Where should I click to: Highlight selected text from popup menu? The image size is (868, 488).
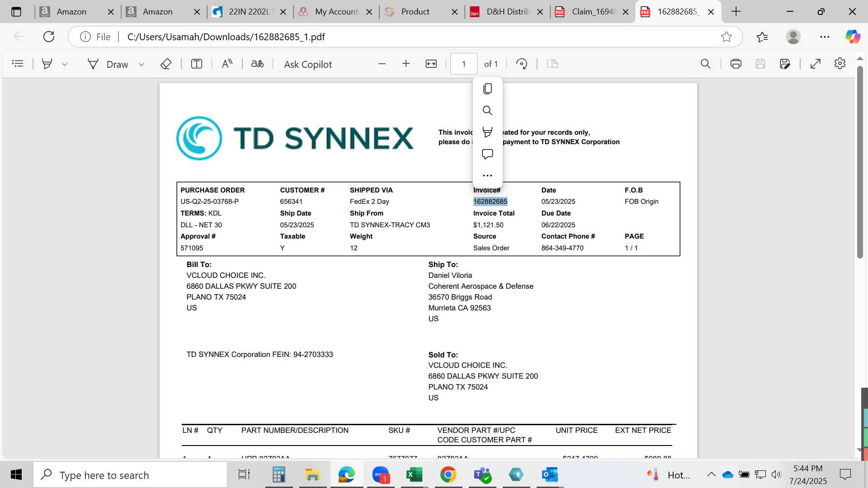[487, 132]
